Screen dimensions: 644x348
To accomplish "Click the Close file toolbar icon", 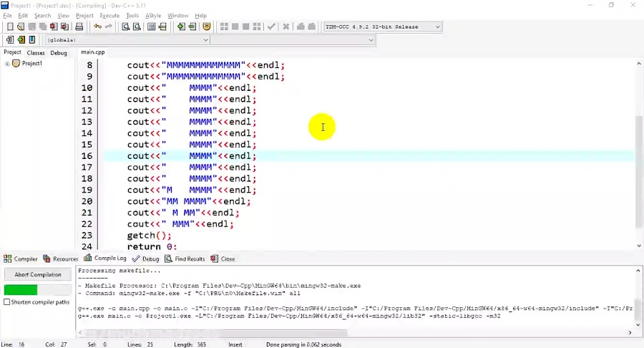I will point(54,26).
